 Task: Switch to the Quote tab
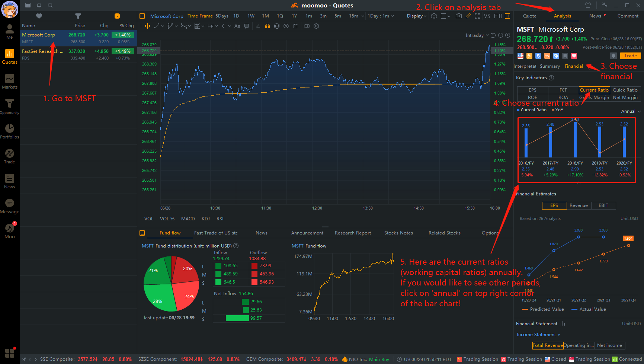click(x=530, y=16)
